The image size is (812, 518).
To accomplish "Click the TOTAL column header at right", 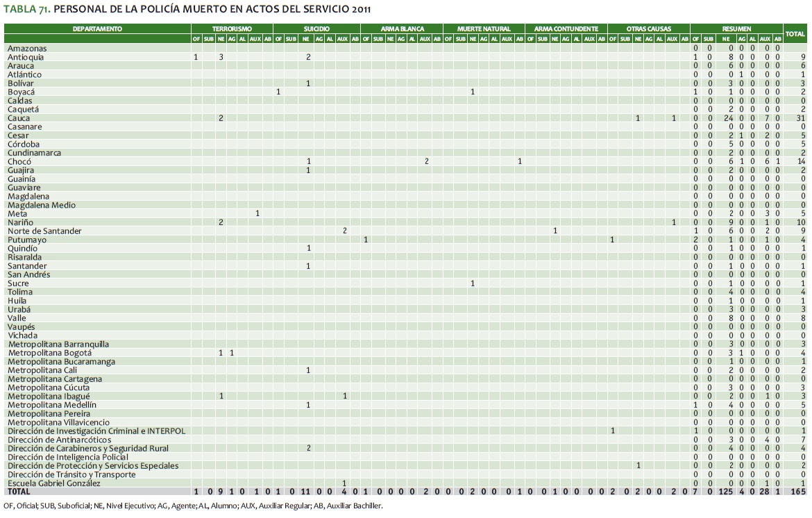I will [x=794, y=33].
